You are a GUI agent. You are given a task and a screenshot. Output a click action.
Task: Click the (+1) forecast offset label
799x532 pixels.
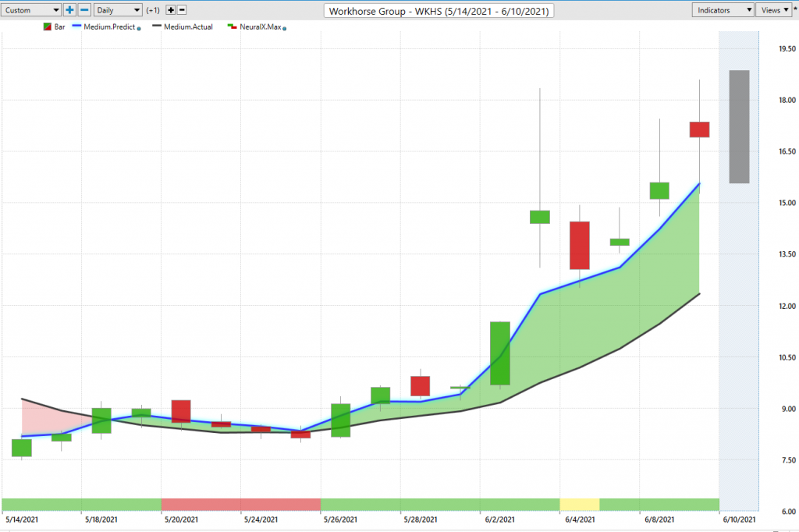click(153, 10)
